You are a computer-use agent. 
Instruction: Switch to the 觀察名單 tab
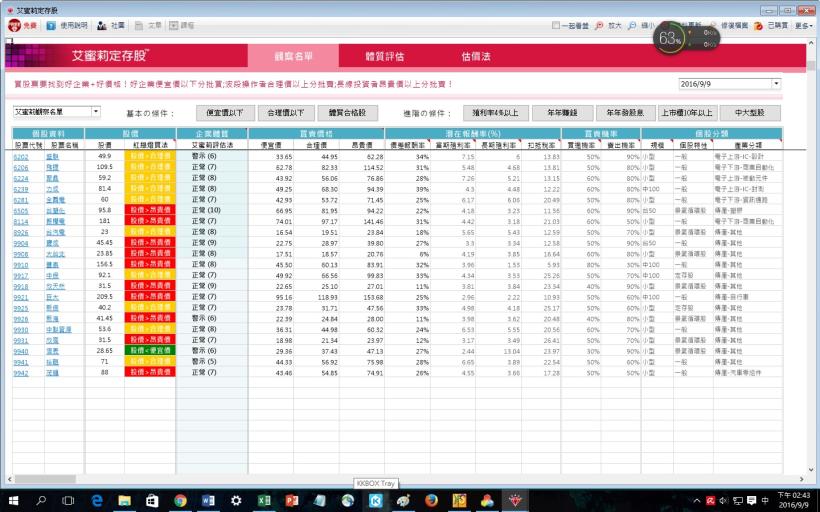pyautogui.click(x=293, y=56)
